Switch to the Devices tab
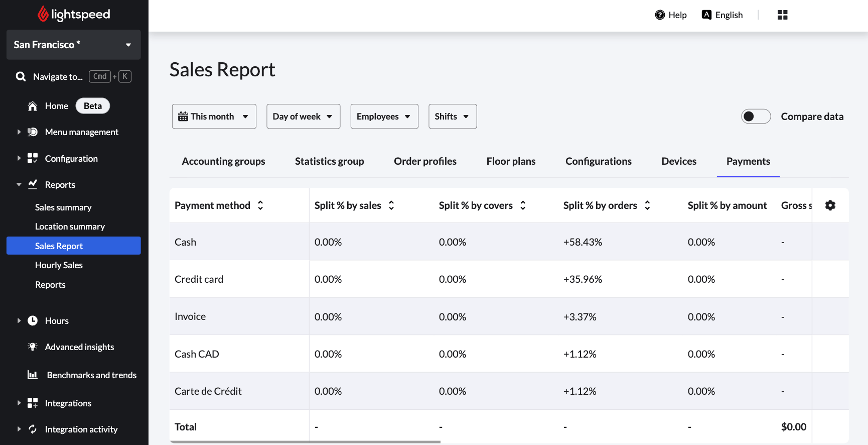This screenshot has height=445, width=868. tap(679, 161)
